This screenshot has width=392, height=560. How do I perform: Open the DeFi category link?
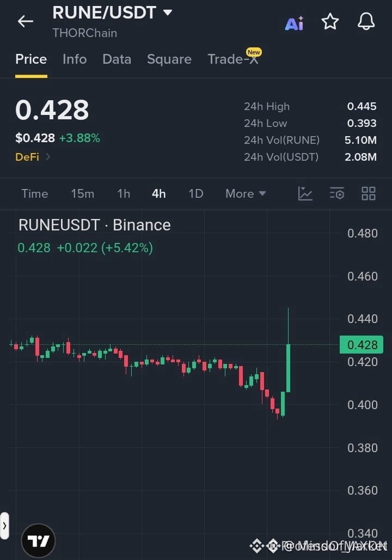click(33, 157)
